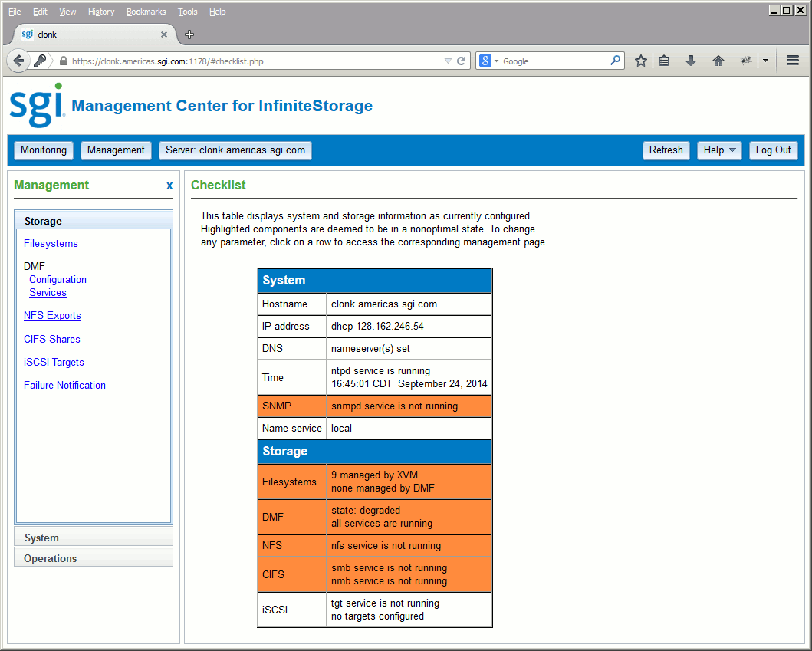Click the search magnifier icon
The width and height of the screenshot is (812, 651).
click(615, 61)
